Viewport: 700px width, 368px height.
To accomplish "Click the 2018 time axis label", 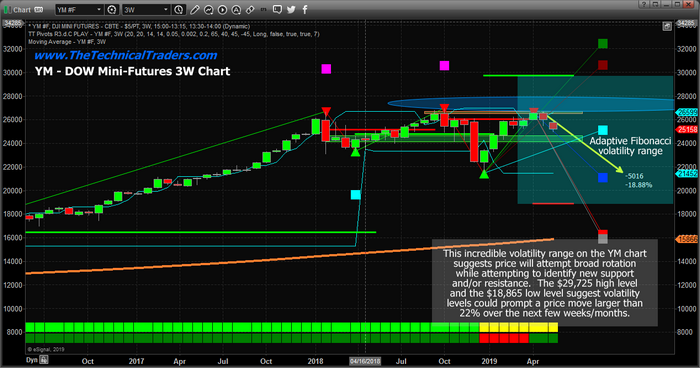I will click(315, 361).
